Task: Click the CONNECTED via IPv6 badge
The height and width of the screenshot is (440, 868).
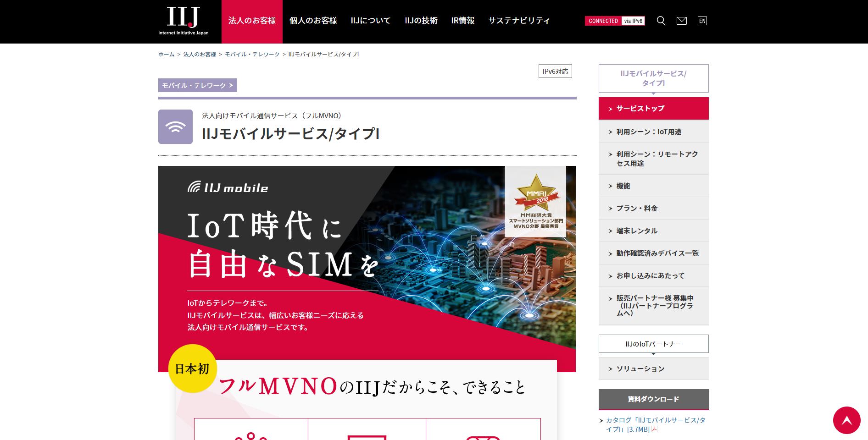Action: point(615,21)
